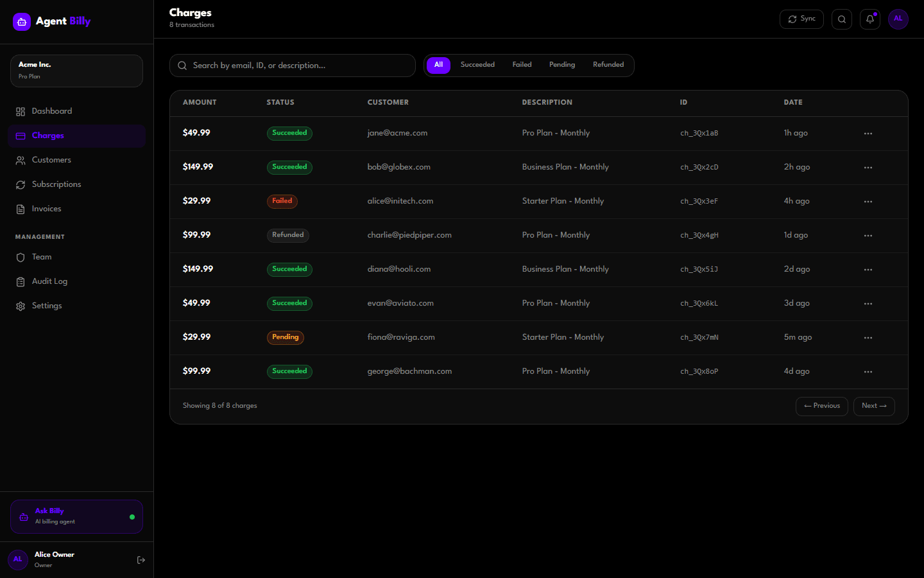Open Invoices in the sidebar menu

[x=46, y=209]
